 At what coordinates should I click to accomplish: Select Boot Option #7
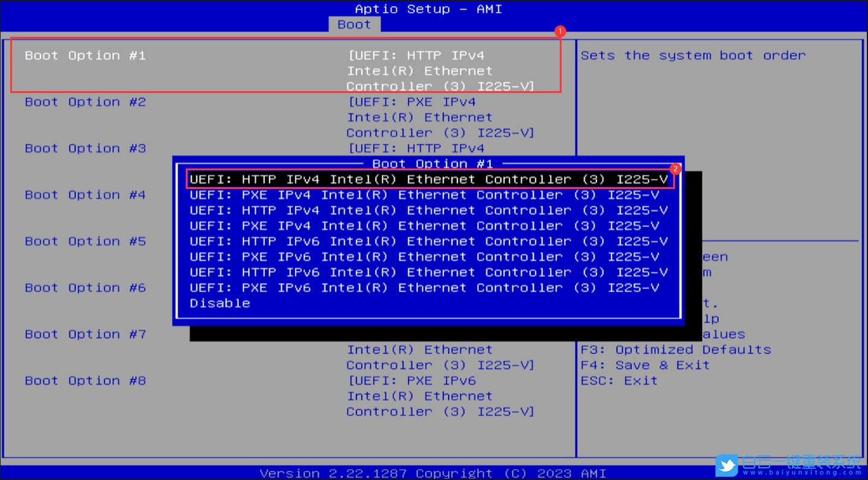84,334
